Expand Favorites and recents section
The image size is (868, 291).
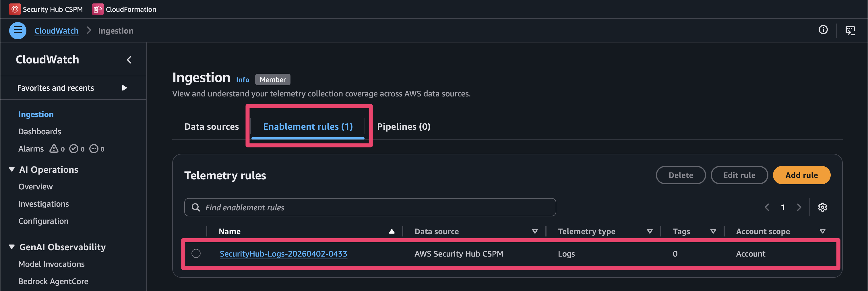124,88
